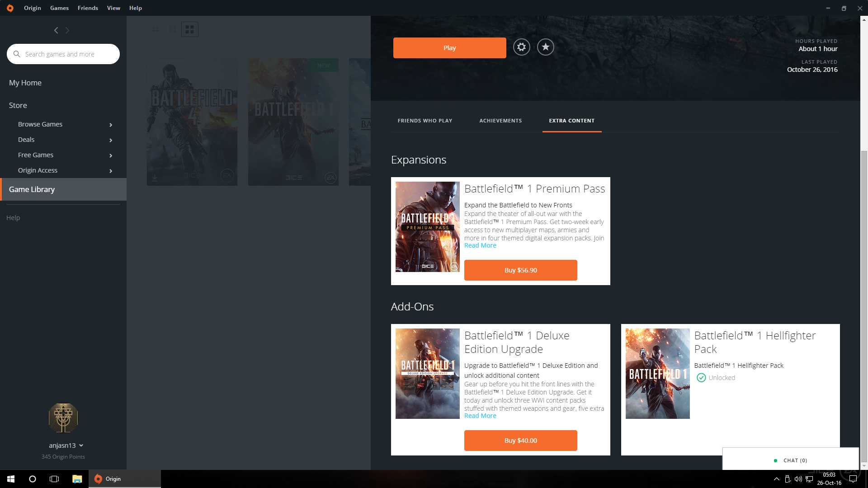Click the scrollbar down arrow
Screen dimensions: 868x488
coord(864,465)
